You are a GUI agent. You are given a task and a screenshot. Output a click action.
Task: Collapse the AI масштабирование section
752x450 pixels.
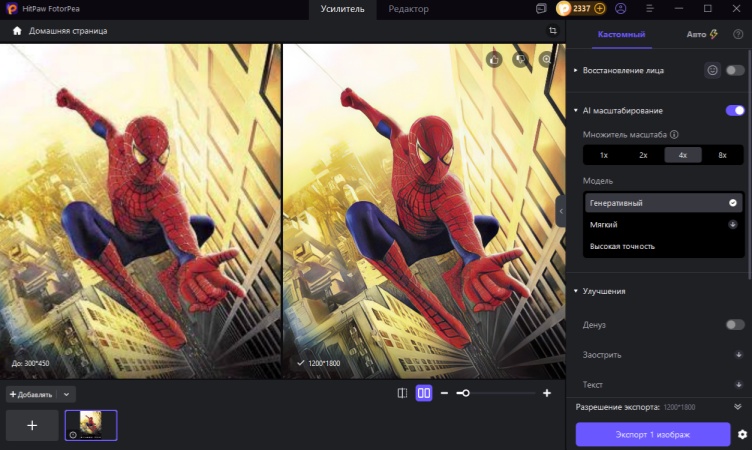tap(576, 111)
